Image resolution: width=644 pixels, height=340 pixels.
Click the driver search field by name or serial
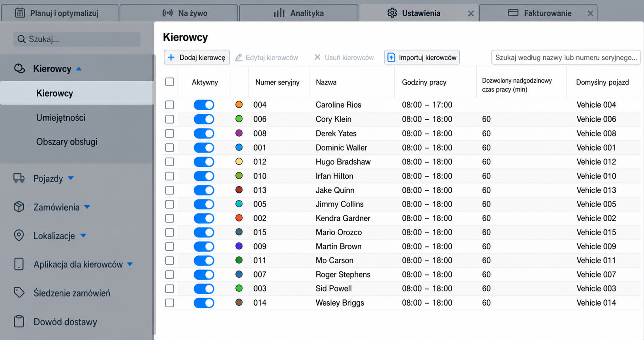566,57
